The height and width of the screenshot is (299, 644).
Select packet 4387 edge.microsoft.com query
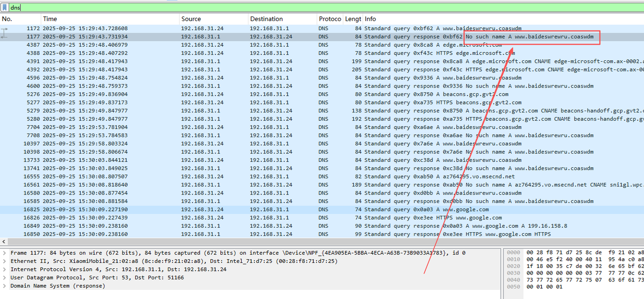pyautogui.click(x=201, y=45)
